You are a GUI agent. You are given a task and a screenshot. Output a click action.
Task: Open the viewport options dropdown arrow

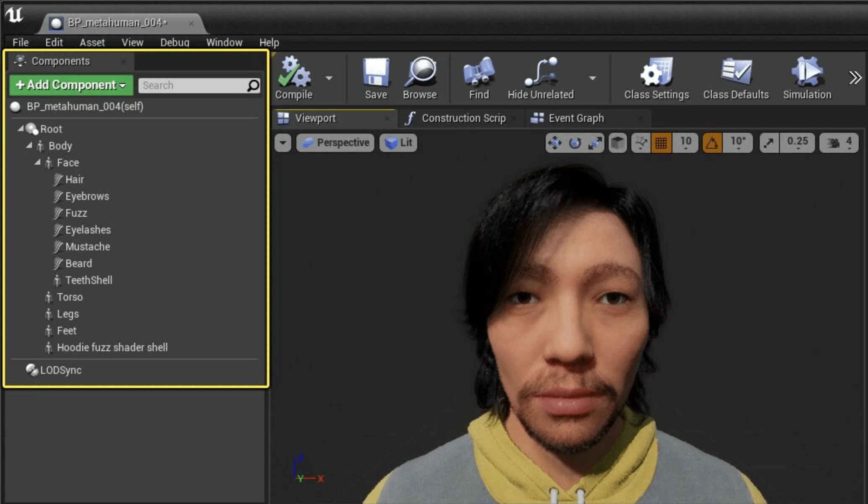[x=283, y=143]
